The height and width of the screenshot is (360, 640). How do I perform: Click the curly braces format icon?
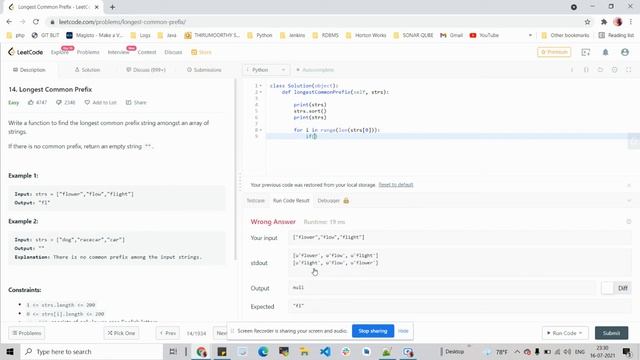point(586,70)
